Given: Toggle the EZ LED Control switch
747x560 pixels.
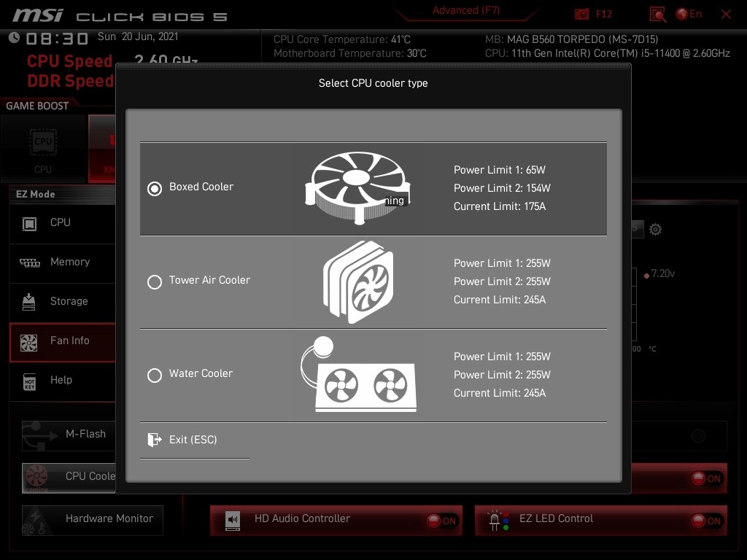Looking at the screenshot, I should tap(707, 521).
